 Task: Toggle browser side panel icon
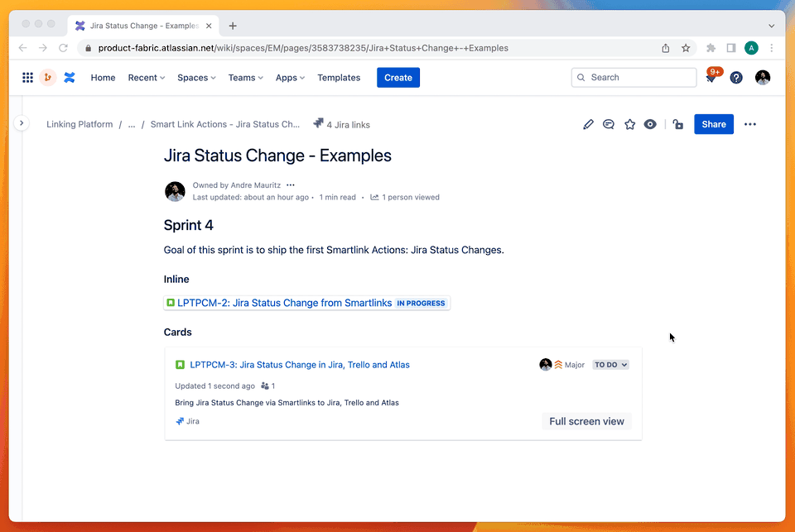pyautogui.click(x=731, y=48)
